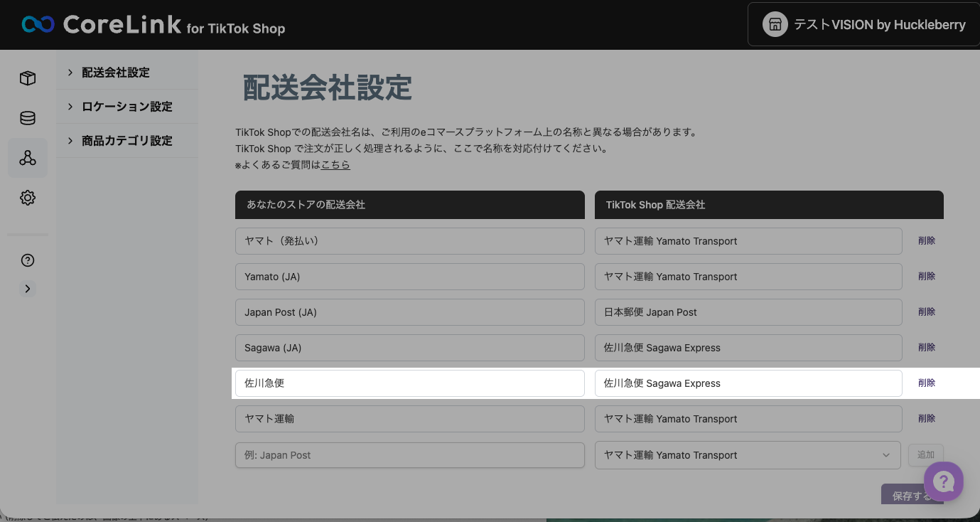Click the Japan Post (JA) store carrier field
Viewport: 980px width, 522px height.
coord(410,312)
